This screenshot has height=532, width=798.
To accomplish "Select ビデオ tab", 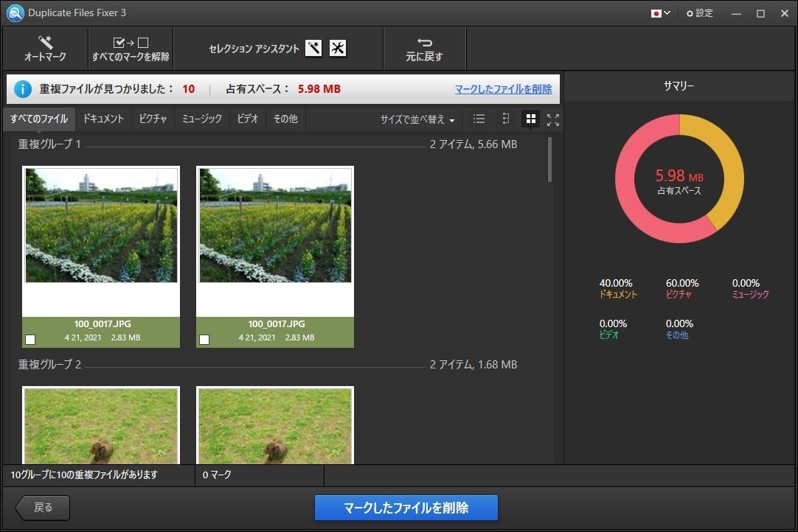I will coord(247,119).
